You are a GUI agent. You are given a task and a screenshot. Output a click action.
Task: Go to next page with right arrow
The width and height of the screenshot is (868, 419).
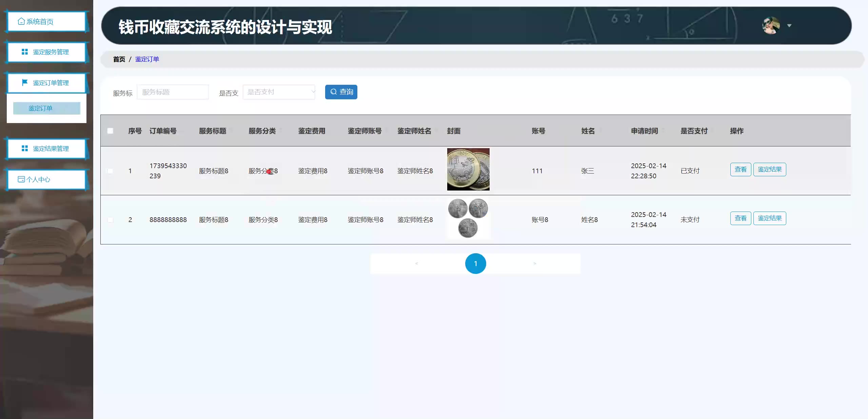click(535, 263)
